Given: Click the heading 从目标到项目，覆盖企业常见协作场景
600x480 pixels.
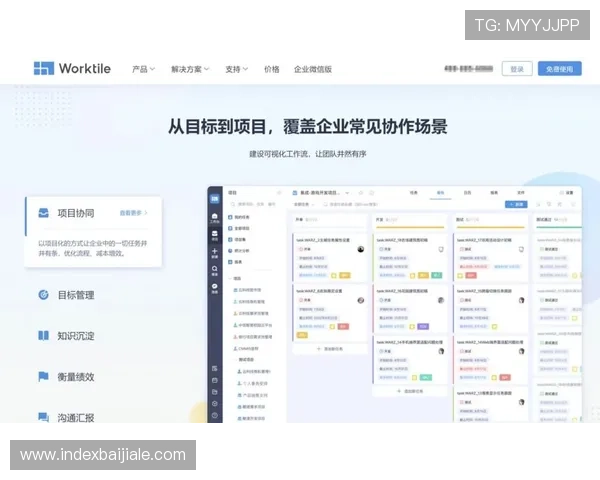Looking at the screenshot, I should coord(308,126).
